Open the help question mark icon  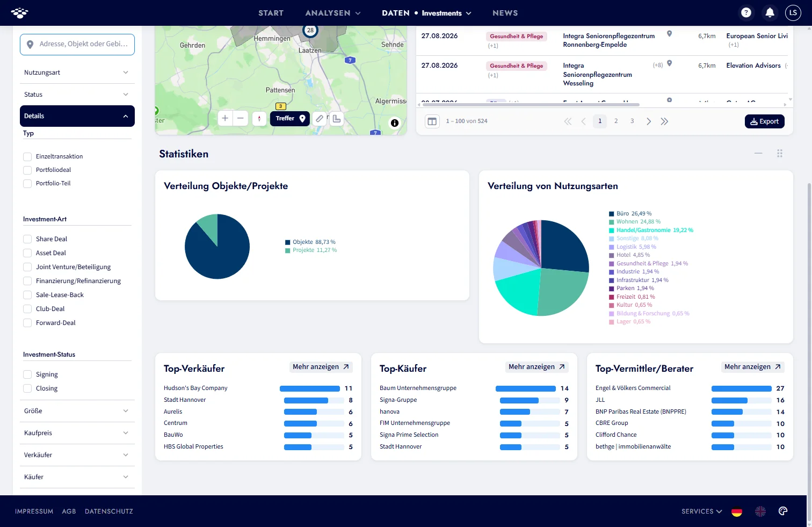pos(746,13)
